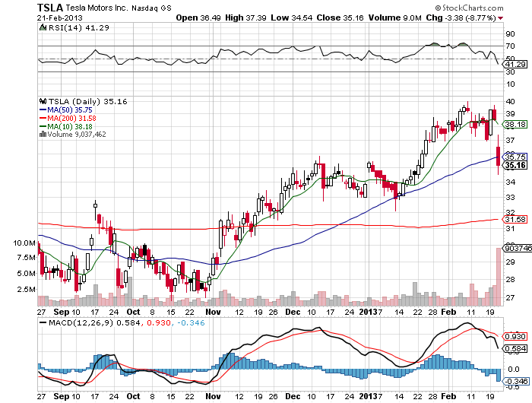Click Nov on the MACD panel date axis
532x403 pixels.
(213, 396)
